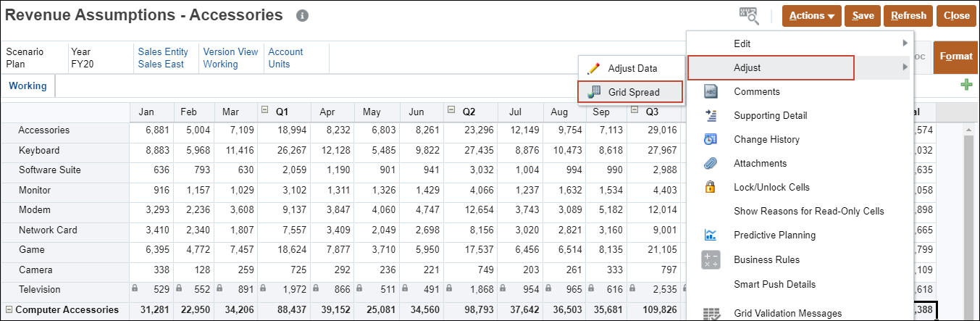Click the Attachments paperclip icon
Image resolution: width=980 pixels, height=321 pixels.
(x=711, y=164)
